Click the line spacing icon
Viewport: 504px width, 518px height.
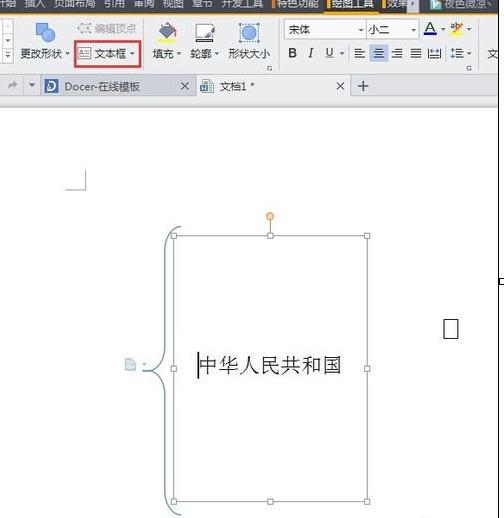click(457, 53)
